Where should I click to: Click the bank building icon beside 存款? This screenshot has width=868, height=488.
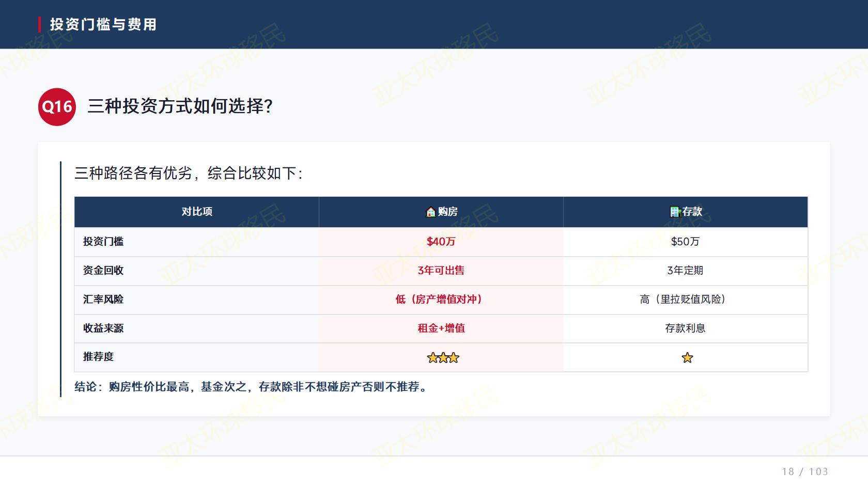[675, 212]
